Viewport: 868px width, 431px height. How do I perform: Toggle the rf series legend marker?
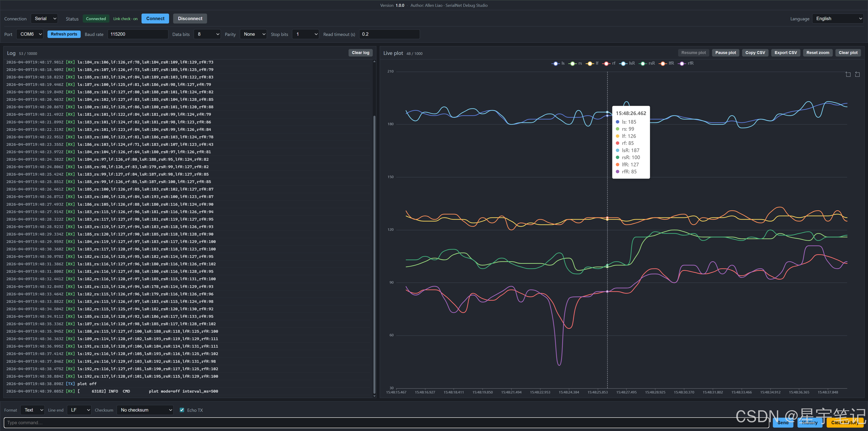[x=606, y=63]
